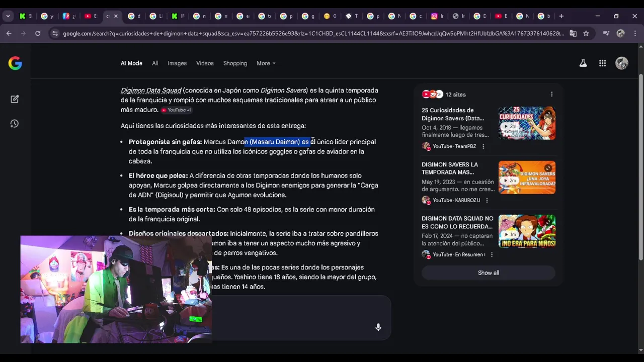Image resolution: width=644 pixels, height=362 pixels.
Task: Open the tab search chevron in title bar
Action: (8, 16)
